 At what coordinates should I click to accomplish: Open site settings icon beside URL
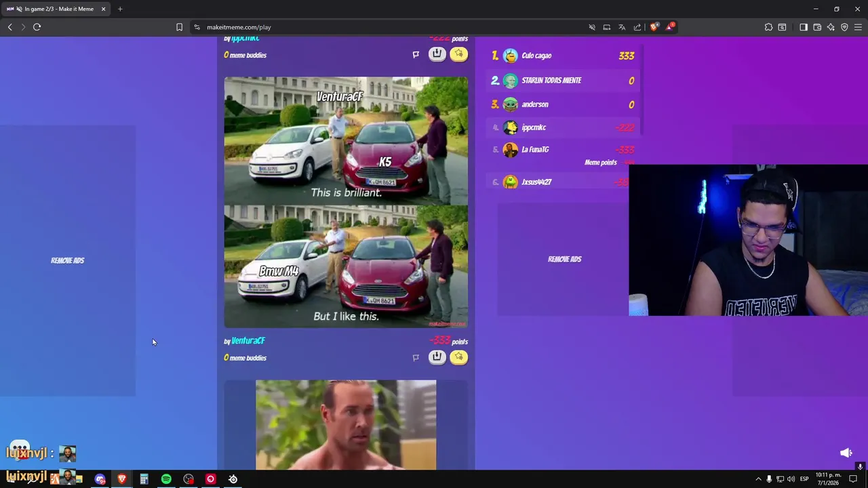[197, 27]
